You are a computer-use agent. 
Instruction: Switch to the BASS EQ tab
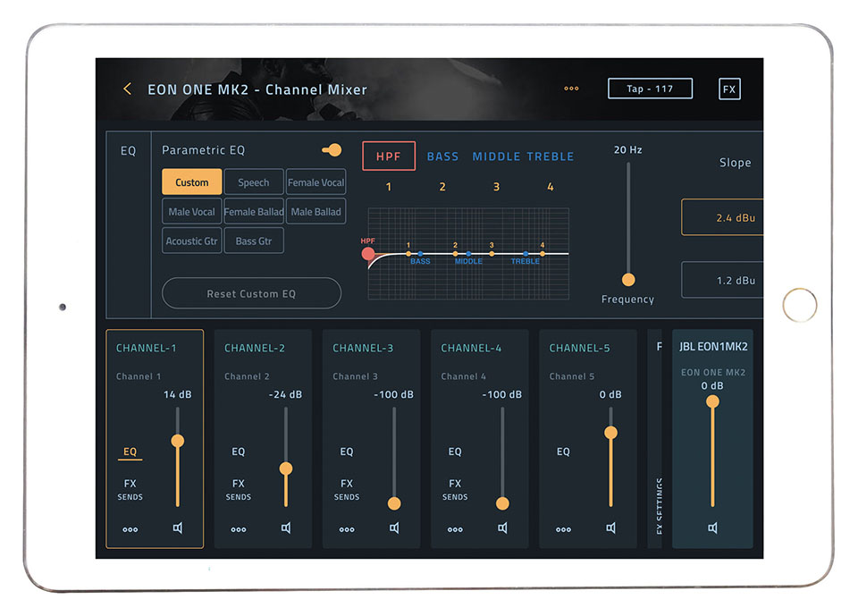442,156
